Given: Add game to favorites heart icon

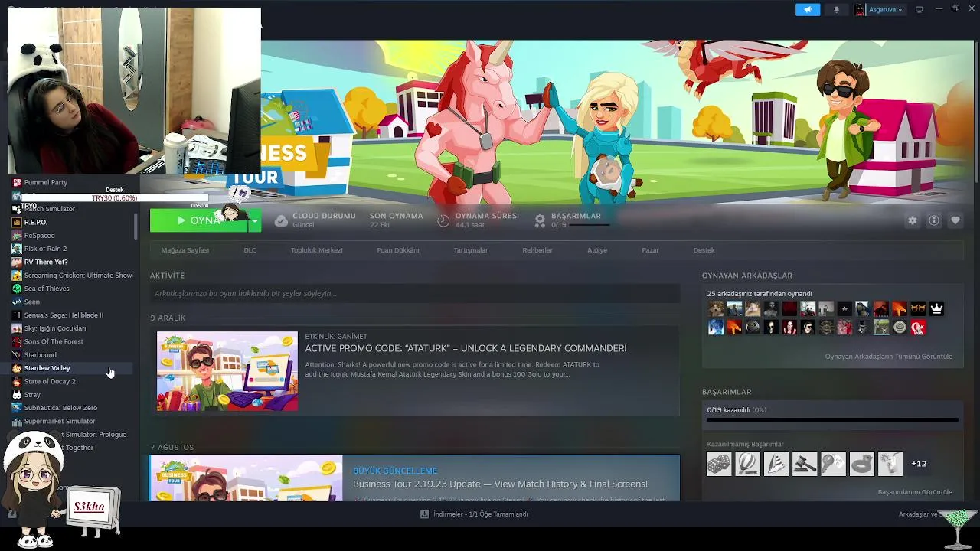Looking at the screenshot, I should click(955, 220).
